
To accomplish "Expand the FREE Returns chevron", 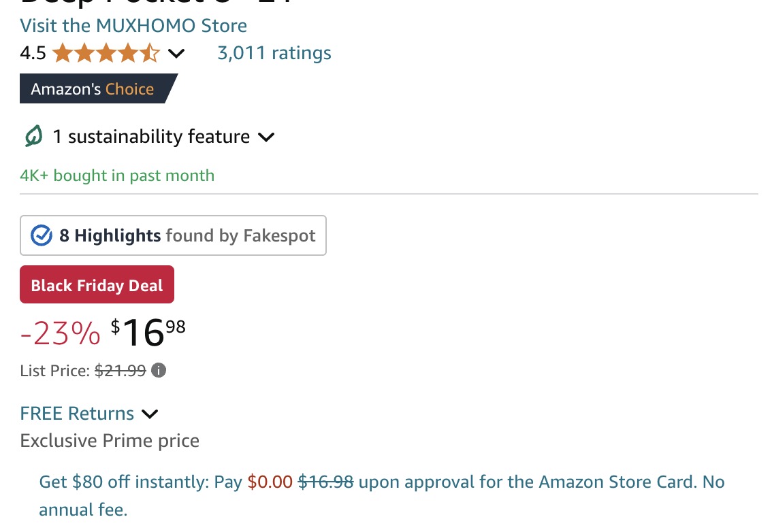I will 150,414.
